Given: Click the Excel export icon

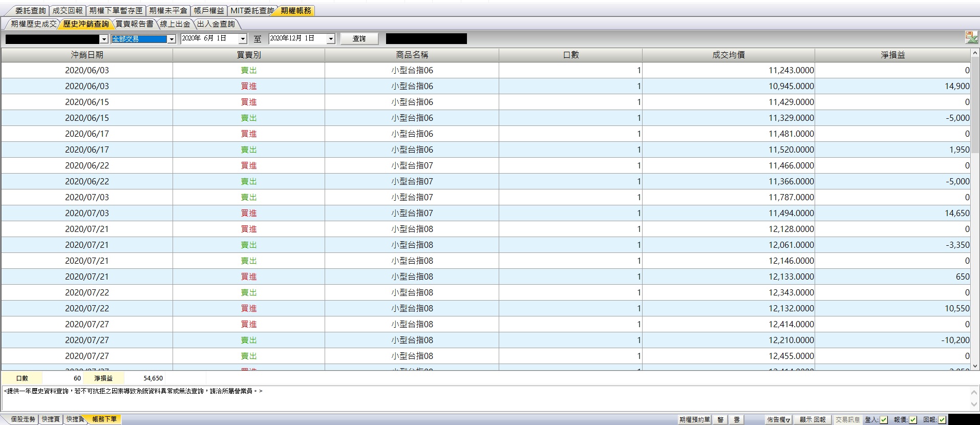Looking at the screenshot, I should pos(971,37).
